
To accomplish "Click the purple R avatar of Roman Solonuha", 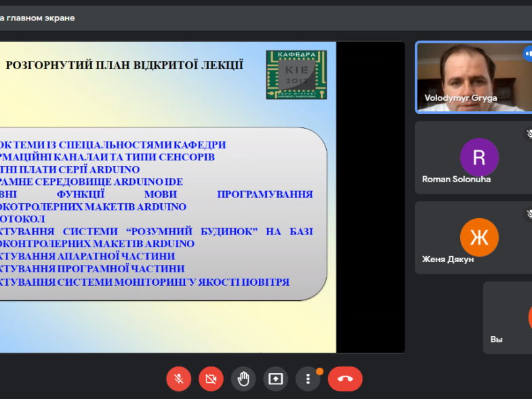I will point(479,157).
